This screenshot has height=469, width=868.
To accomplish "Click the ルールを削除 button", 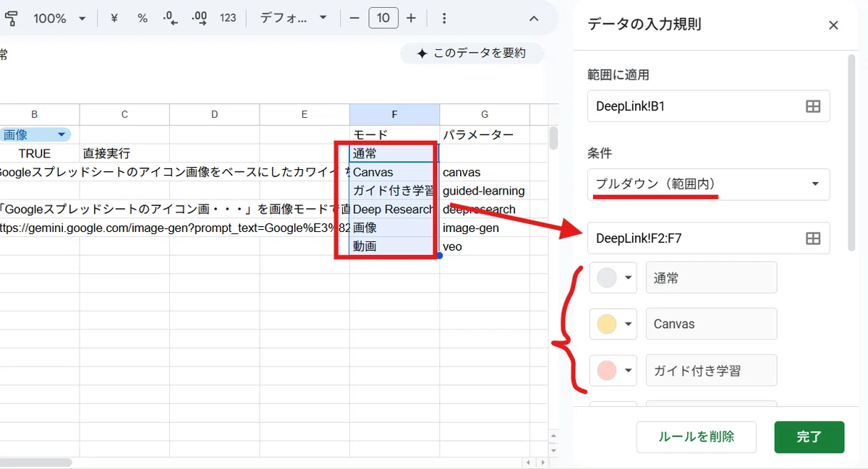I will click(697, 436).
